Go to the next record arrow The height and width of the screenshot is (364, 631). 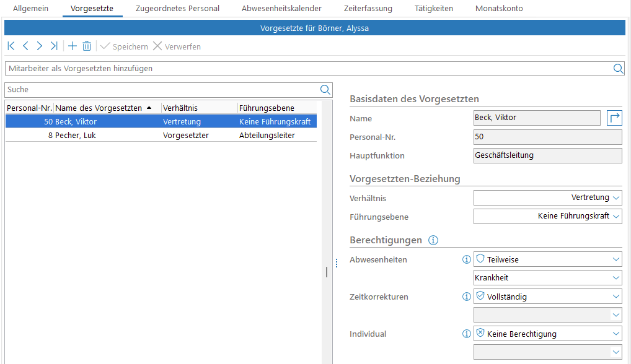(40, 46)
